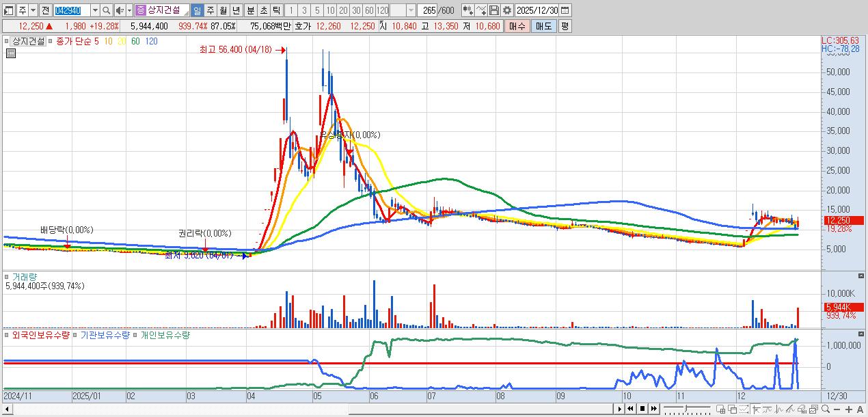Click the diagonal channel lines icon
This screenshot has width=868, height=417.
click(791, 409)
